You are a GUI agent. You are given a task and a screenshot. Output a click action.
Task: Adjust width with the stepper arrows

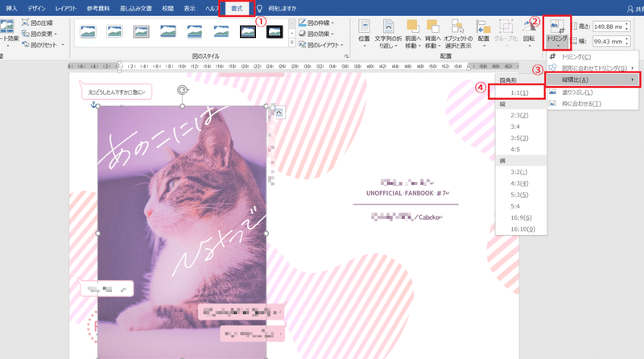click(627, 42)
